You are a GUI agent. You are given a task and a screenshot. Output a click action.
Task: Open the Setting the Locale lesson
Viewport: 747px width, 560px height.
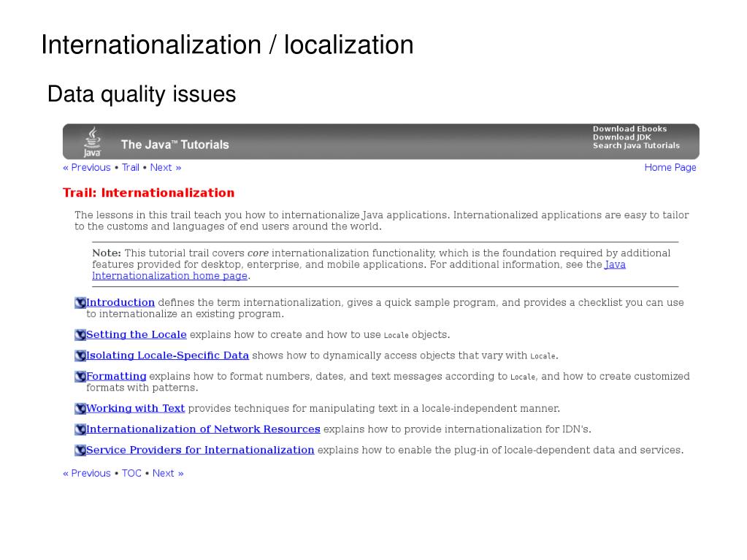coord(137,334)
